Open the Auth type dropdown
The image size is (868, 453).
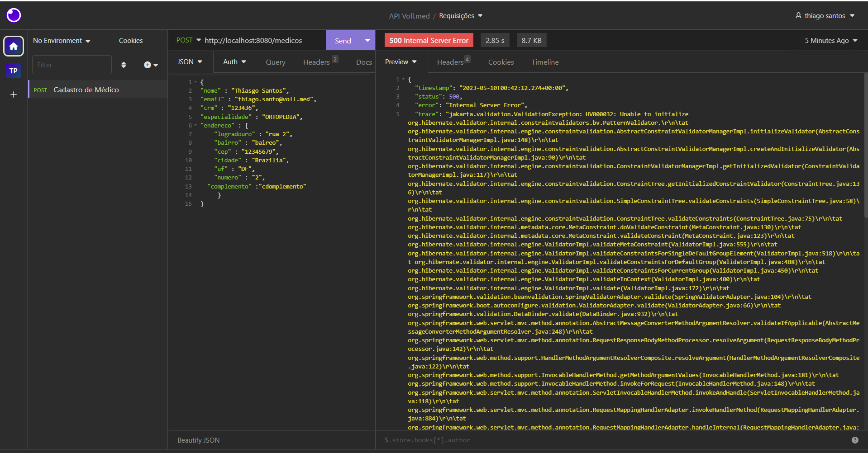pos(234,62)
